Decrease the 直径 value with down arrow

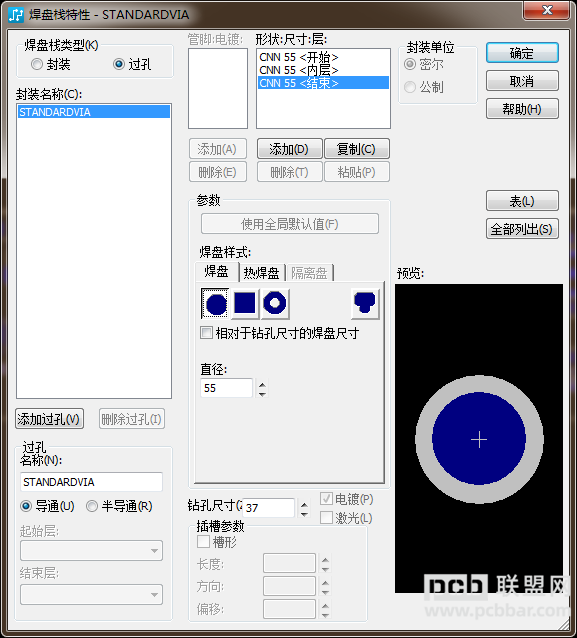point(262,393)
